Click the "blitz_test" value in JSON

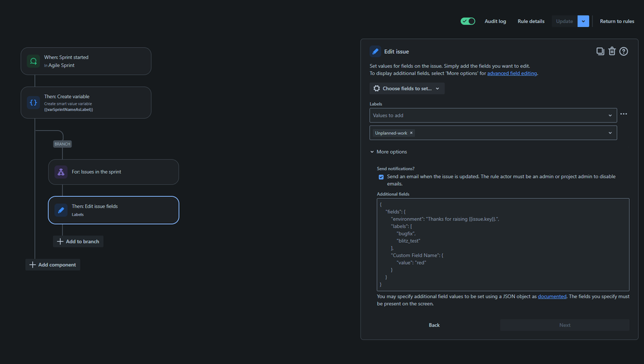click(408, 241)
